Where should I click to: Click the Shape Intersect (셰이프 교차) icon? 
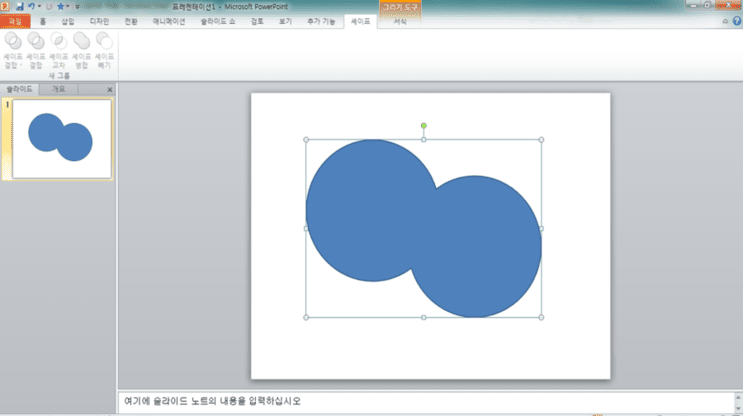click(59, 41)
